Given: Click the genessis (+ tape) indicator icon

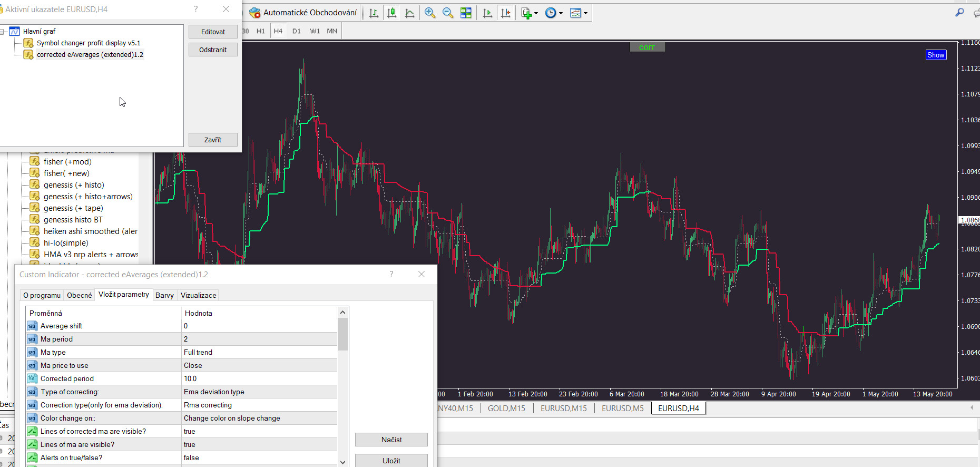Looking at the screenshot, I should tap(35, 208).
